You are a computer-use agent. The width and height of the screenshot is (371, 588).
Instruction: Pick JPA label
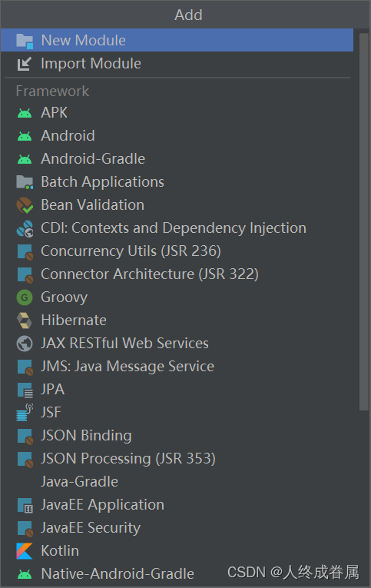tap(53, 390)
